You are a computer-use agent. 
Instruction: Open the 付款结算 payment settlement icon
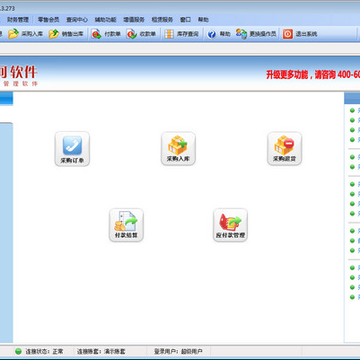tap(126, 225)
